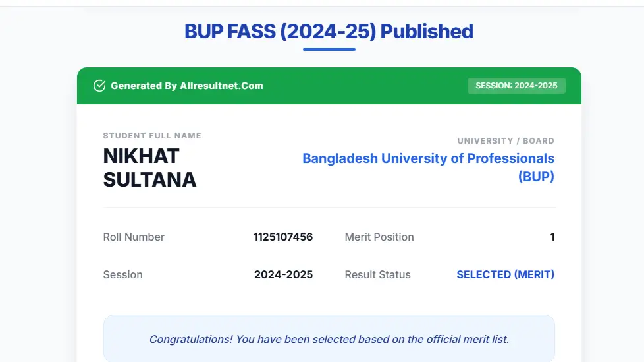Image resolution: width=644 pixels, height=362 pixels.
Task: Click the "Generated By Allresultnet.Com" text
Action: (x=186, y=86)
